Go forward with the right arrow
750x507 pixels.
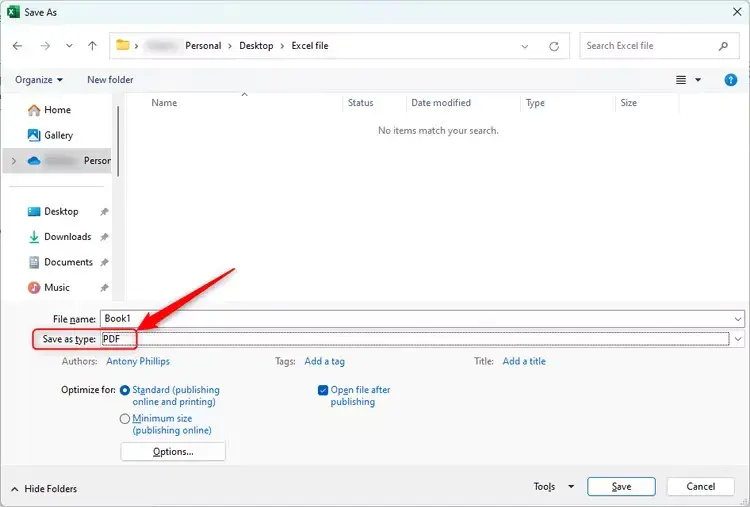click(x=45, y=46)
